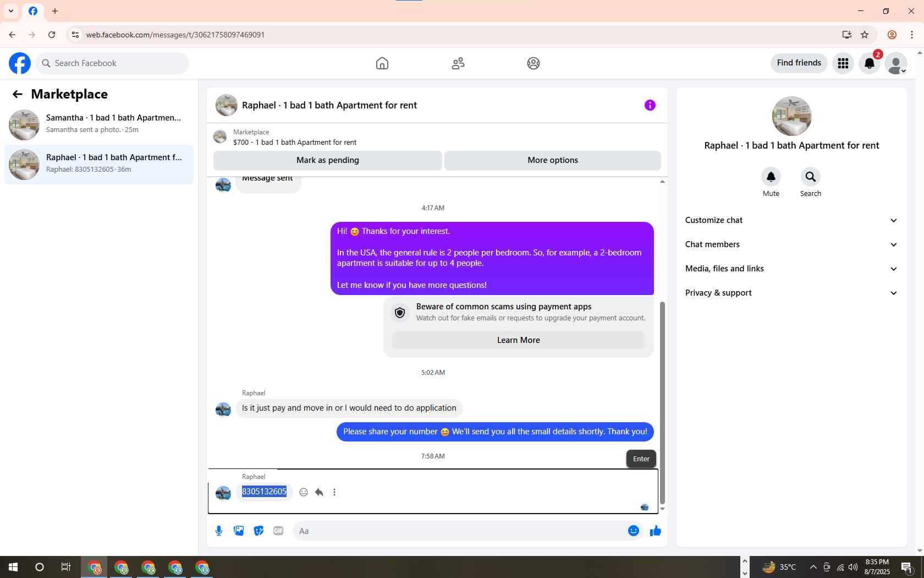Go back from Marketplace with the arrow
The height and width of the screenshot is (578, 924).
18,94
